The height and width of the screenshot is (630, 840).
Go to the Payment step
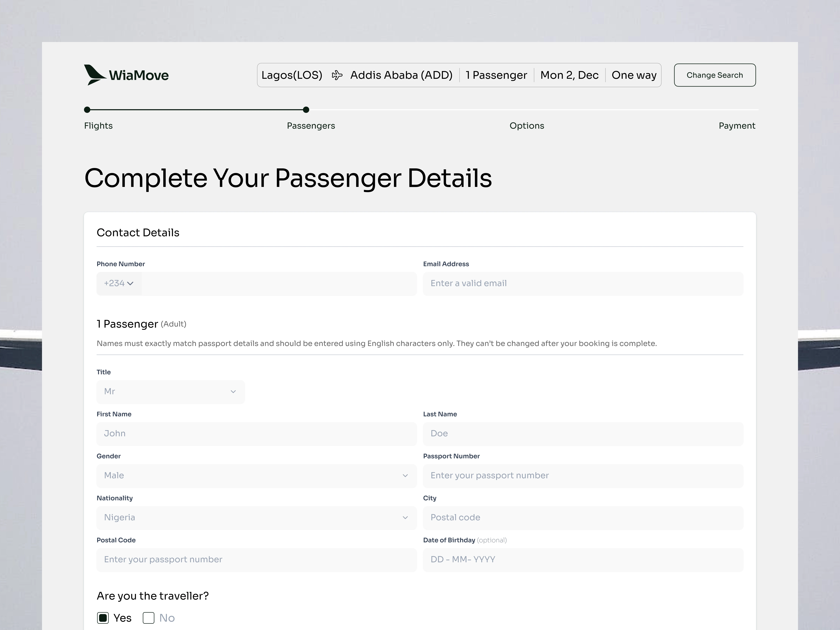pos(736,126)
